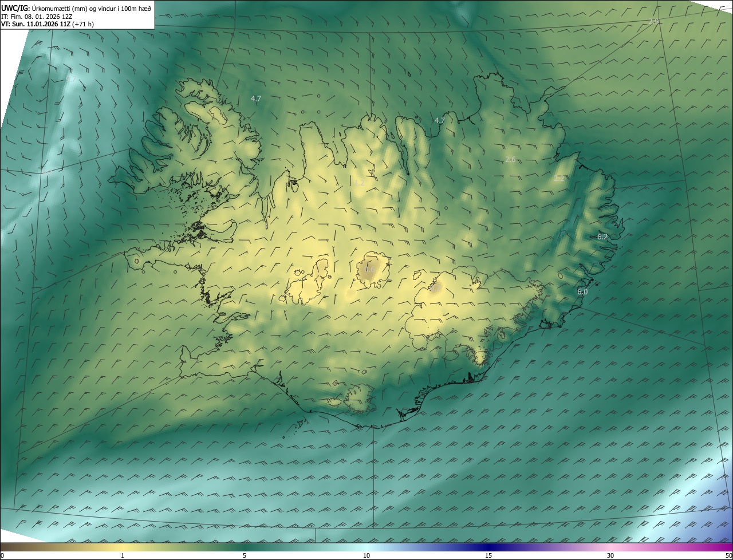Click the UWC/IG map title text
The width and height of the screenshot is (733, 560).
point(15,8)
